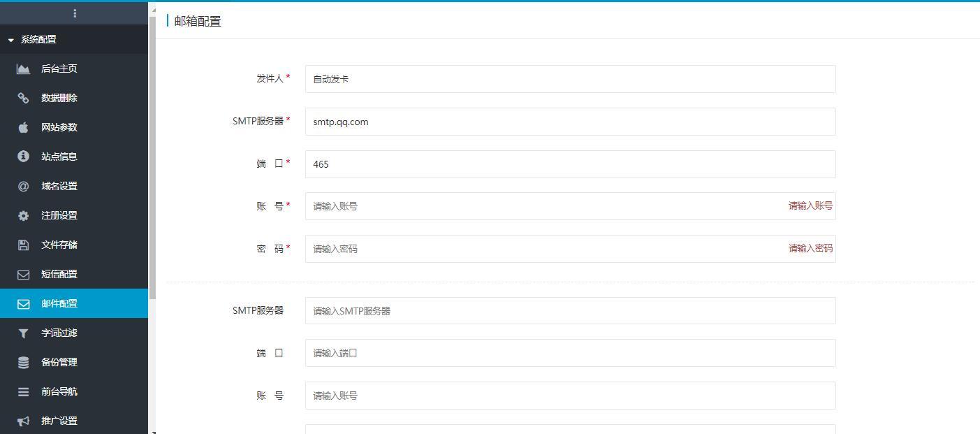The height and width of the screenshot is (434, 980).
Task: Select the 前台导航 sidebar entry
Action: tap(74, 391)
